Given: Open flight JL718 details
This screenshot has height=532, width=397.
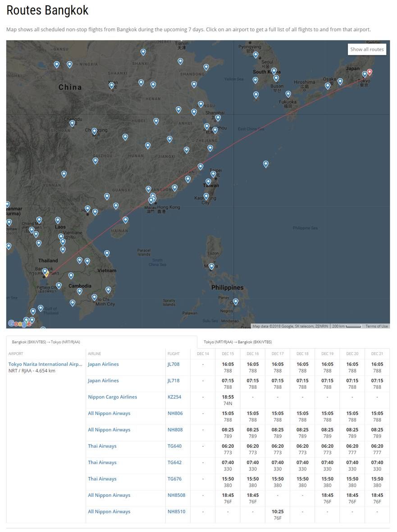Looking at the screenshot, I should tap(173, 380).
